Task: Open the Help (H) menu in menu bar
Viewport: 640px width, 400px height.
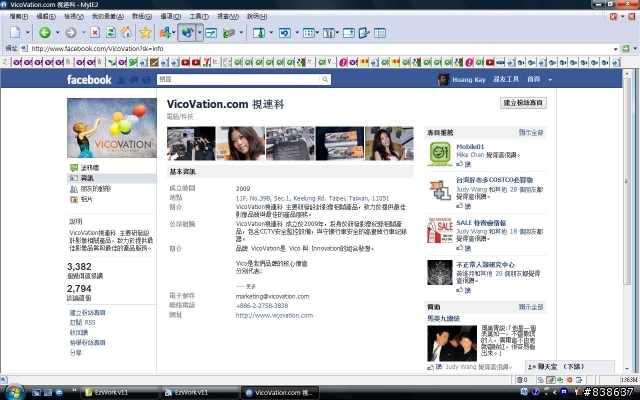Action: (257, 16)
